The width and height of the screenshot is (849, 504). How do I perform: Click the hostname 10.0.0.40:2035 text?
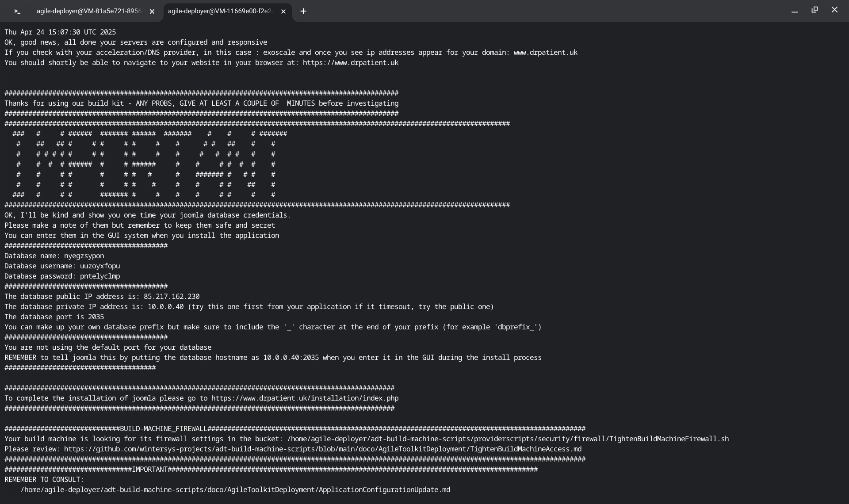click(x=291, y=358)
